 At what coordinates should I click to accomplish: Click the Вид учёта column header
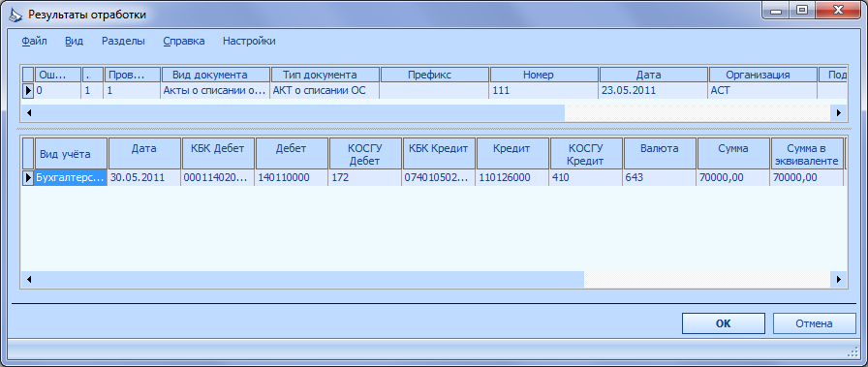(x=71, y=153)
